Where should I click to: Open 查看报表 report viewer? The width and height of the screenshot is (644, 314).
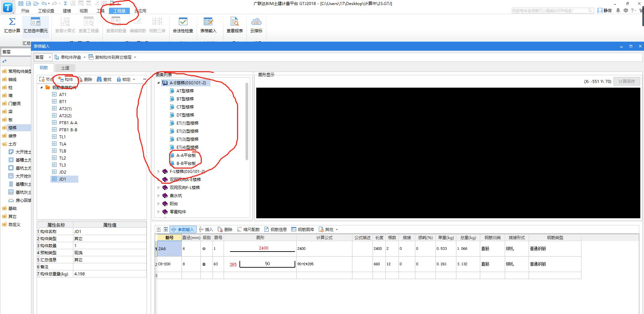point(234,26)
